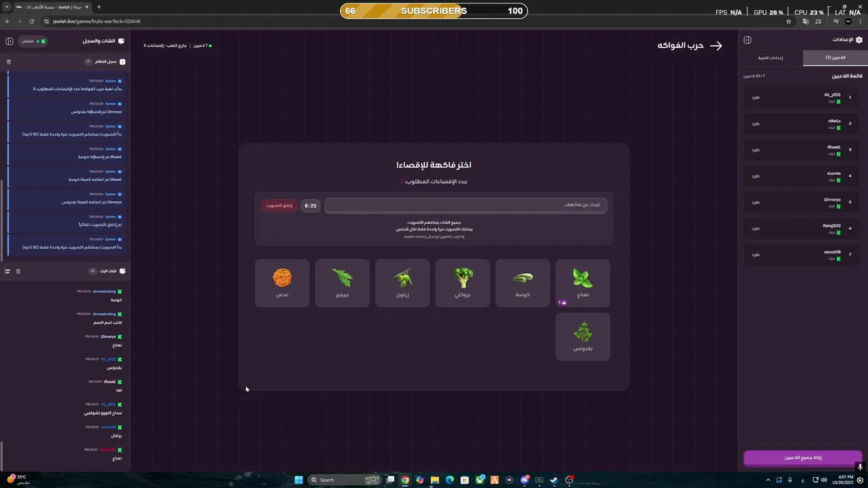Click the connected status badge متصل
This screenshot has width=868, height=488.
[x=32, y=41]
